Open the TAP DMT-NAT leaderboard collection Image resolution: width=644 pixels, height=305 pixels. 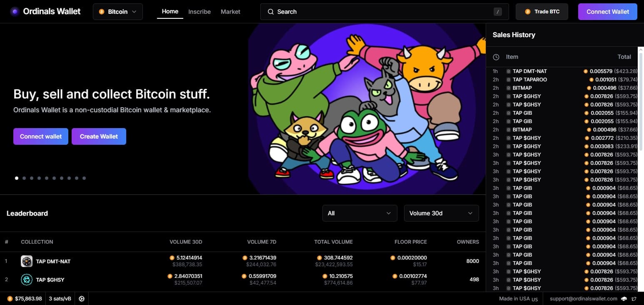coord(53,262)
